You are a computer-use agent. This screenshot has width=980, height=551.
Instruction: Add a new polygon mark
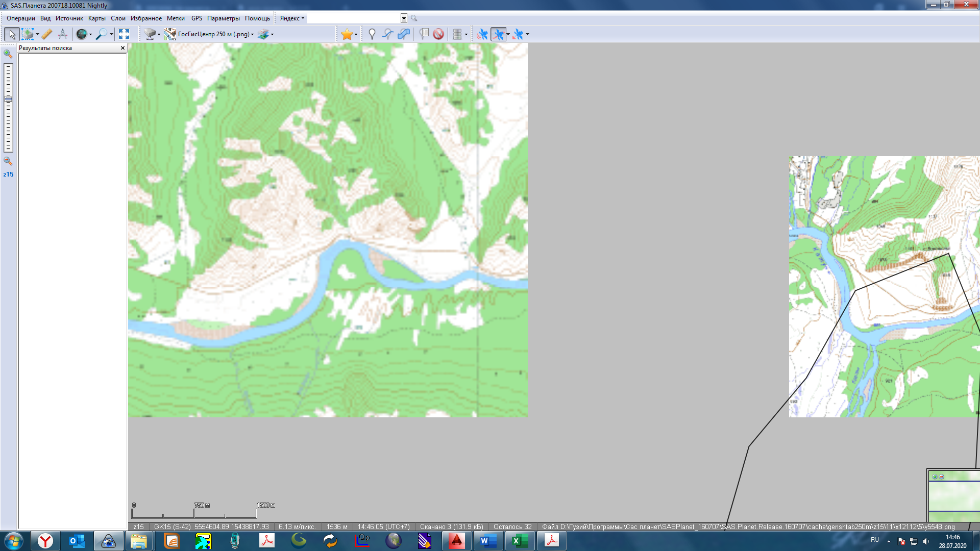point(404,34)
